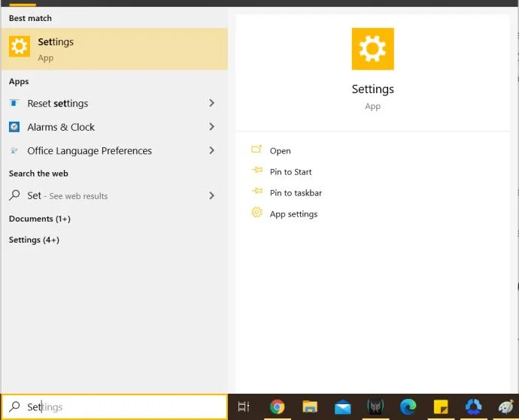Open the Settings app best match
Screen dimensions: 519x420
(114, 49)
